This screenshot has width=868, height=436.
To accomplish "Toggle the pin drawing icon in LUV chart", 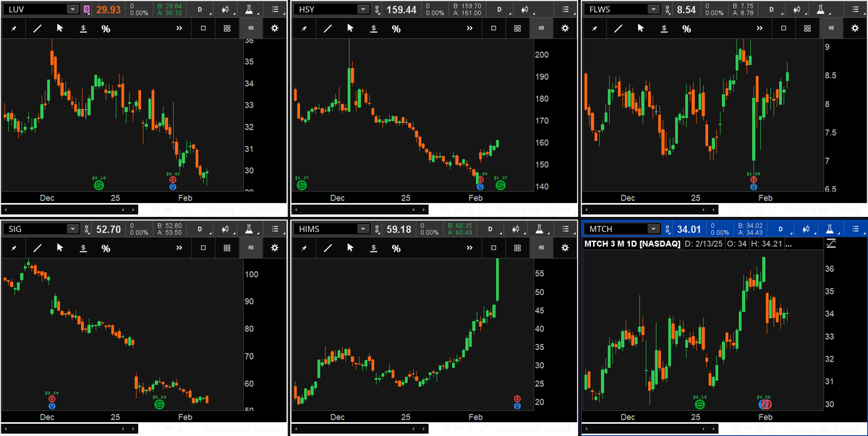I will pos(15,28).
